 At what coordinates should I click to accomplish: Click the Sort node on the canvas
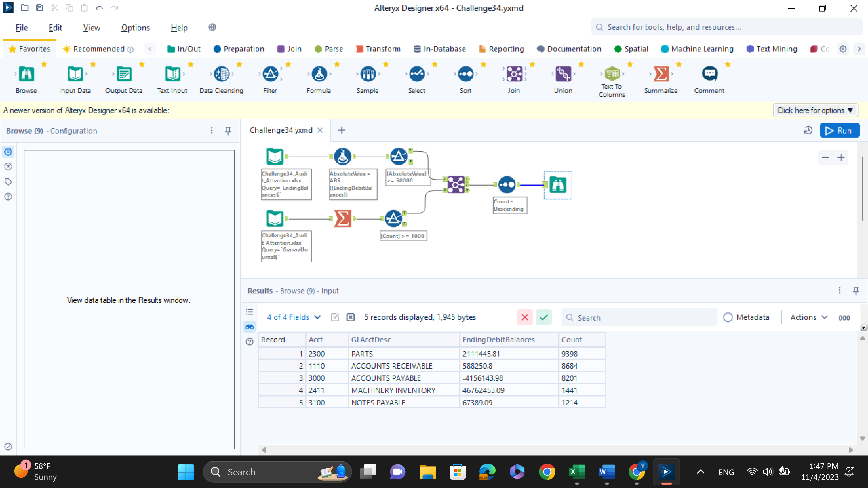(507, 185)
